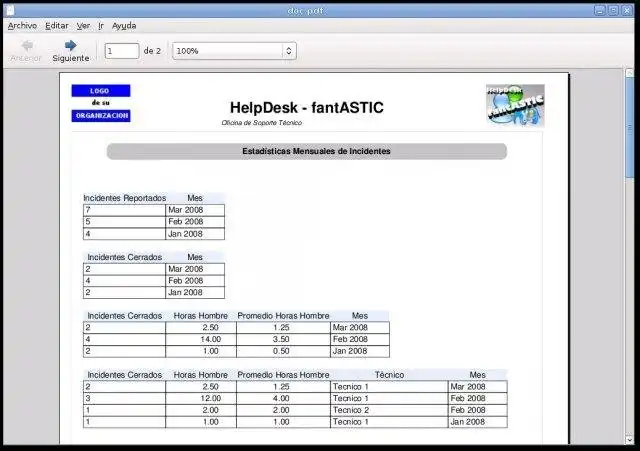Screen dimensions: 640x451
Task: Click 'Oficina de Soporte Técnico' subtitle
Action: [262, 123]
